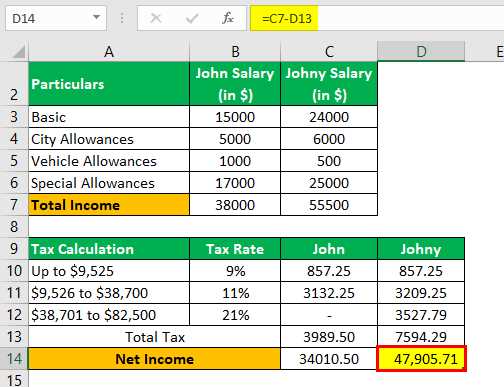This screenshot has height=387, width=504.
Task: Click the formula bar options dots handle
Action: click(x=122, y=18)
